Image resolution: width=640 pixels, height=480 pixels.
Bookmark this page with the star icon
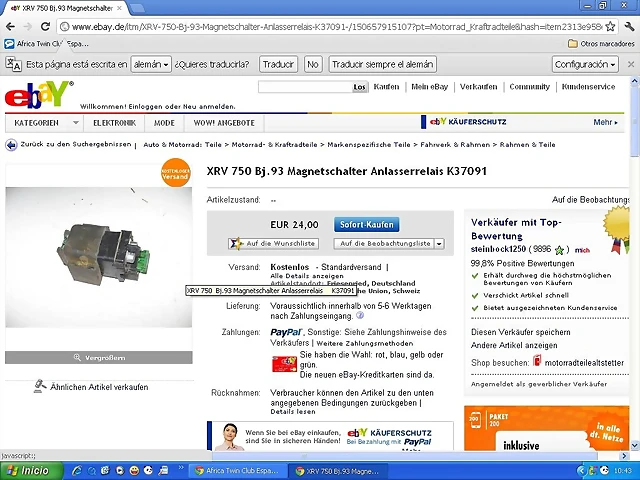pos(610,27)
